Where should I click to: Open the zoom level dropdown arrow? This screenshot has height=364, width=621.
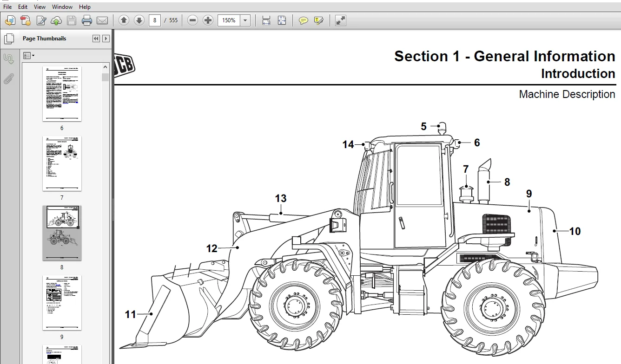tap(245, 20)
